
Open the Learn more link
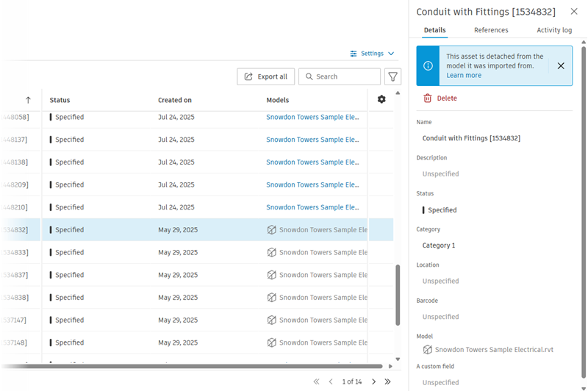point(464,75)
